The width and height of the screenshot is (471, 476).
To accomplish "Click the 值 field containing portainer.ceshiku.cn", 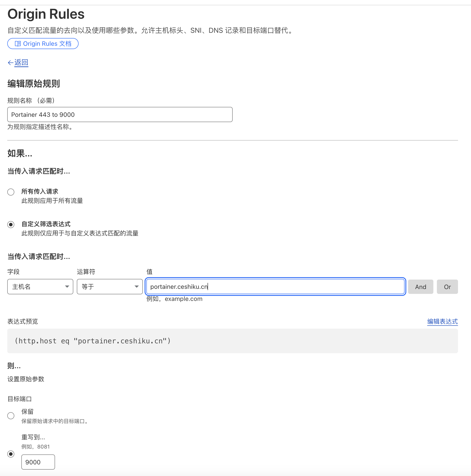I will (x=275, y=287).
